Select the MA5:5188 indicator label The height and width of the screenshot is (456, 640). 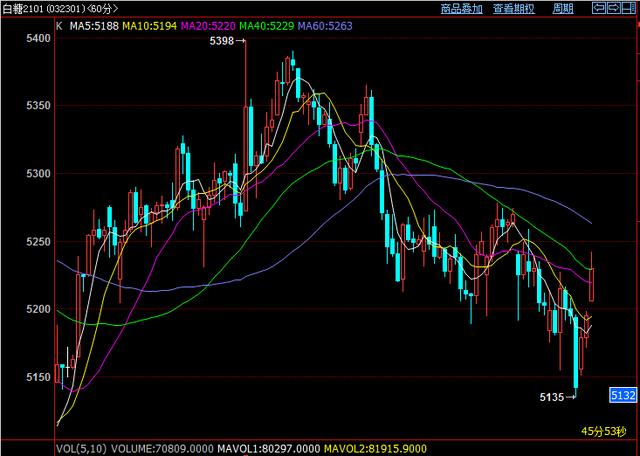(x=94, y=26)
